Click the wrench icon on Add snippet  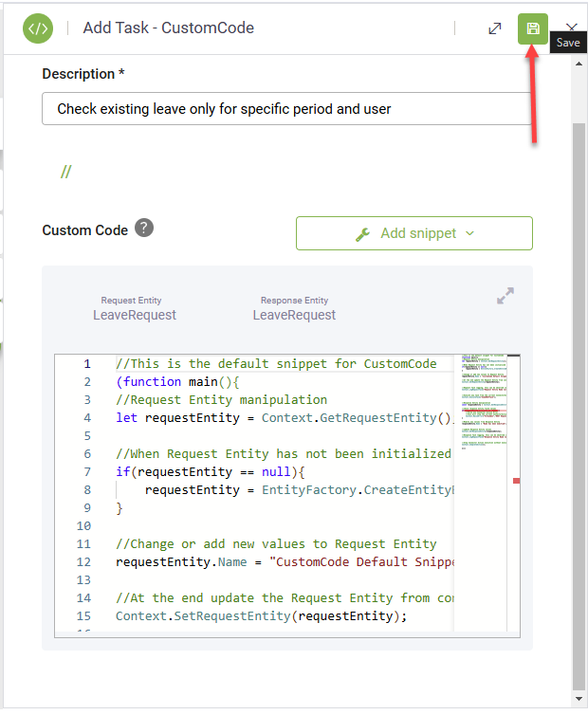coord(363,233)
